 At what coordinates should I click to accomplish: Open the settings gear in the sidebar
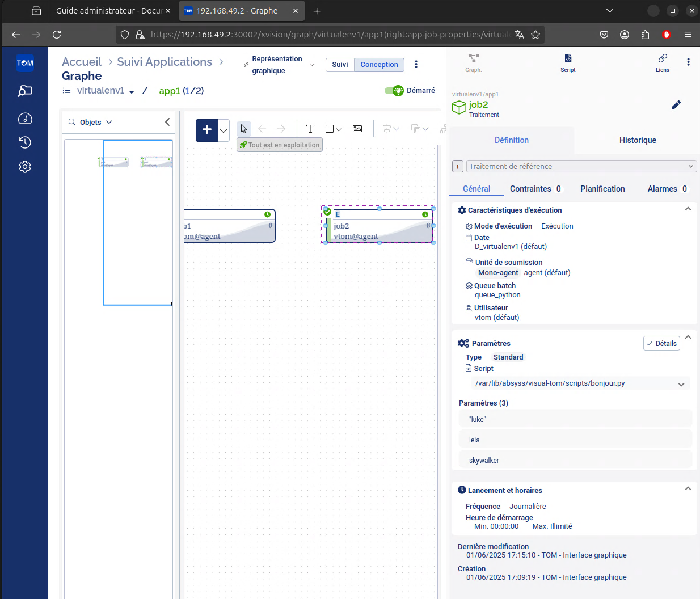25,167
